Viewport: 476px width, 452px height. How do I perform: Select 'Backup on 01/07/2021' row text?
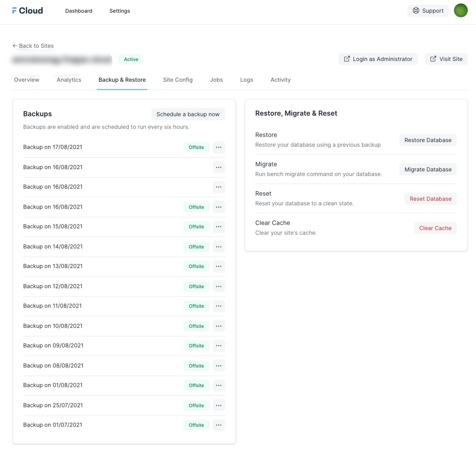(x=53, y=425)
